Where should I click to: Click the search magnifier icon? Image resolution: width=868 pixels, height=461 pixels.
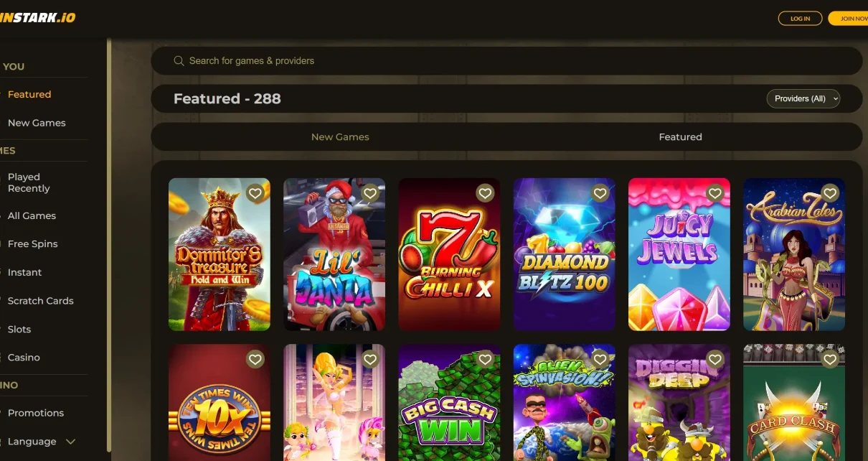coord(179,61)
